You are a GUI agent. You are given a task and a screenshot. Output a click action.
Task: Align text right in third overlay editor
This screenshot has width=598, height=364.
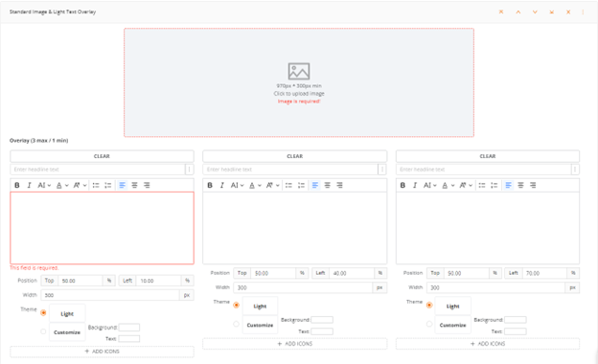(533, 185)
